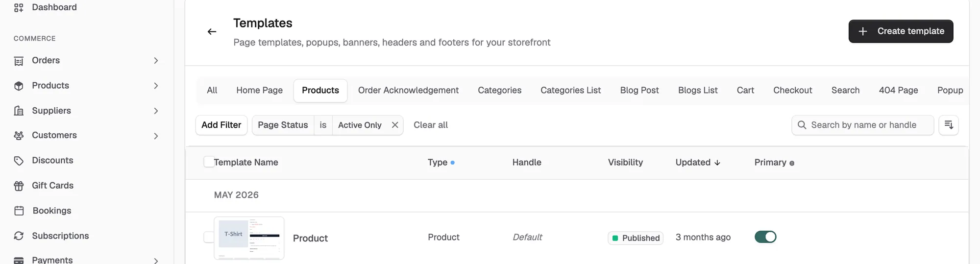Viewport: 980px width, 264px height.
Task: Click the Create template button
Action: 901,31
